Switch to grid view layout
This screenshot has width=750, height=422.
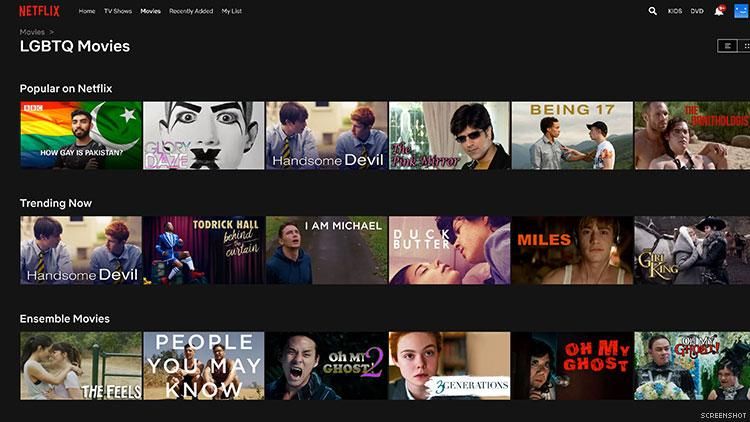pyautogui.click(x=745, y=46)
